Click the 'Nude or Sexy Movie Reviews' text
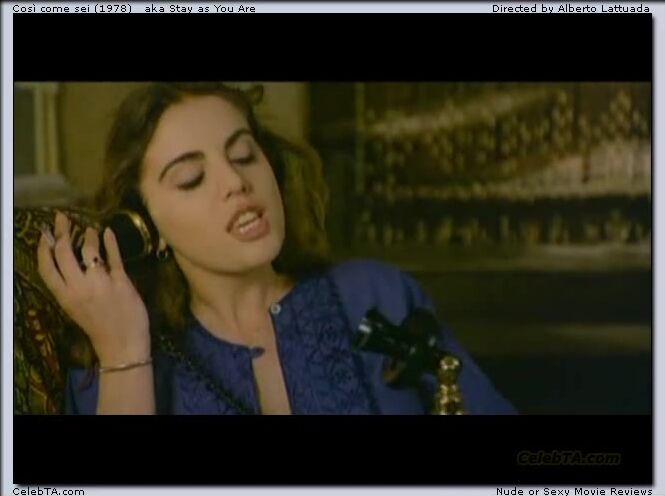This screenshot has width=665, height=496. (x=574, y=491)
